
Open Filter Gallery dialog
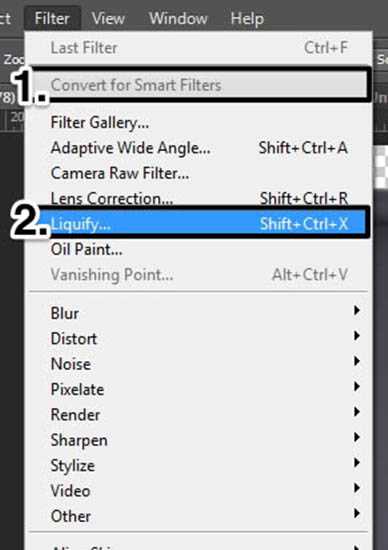coord(200,123)
